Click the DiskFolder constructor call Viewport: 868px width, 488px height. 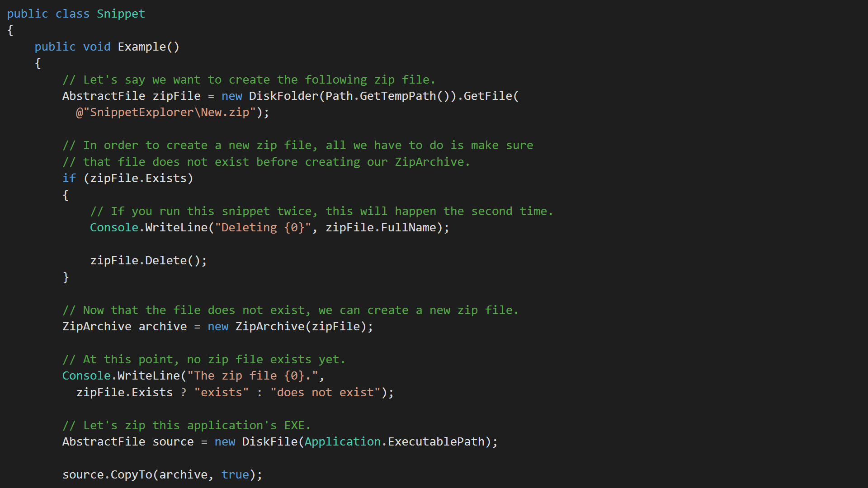click(x=284, y=96)
